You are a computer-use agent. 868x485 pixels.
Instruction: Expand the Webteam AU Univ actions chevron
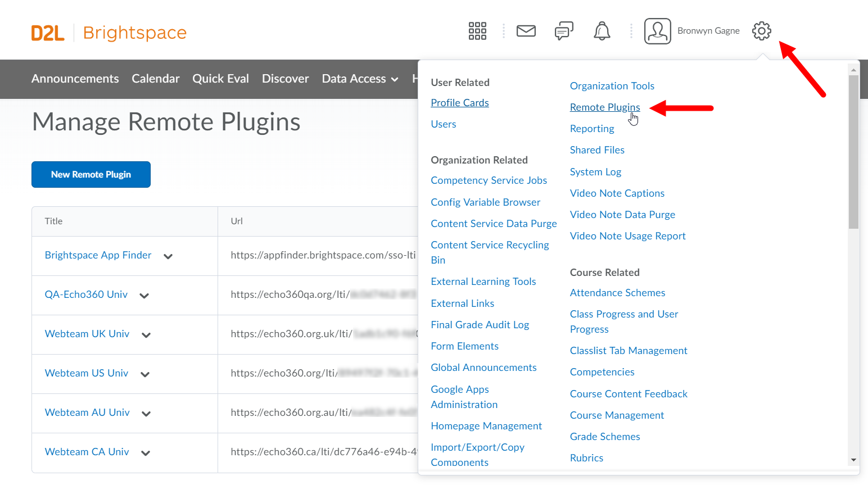click(146, 414)
